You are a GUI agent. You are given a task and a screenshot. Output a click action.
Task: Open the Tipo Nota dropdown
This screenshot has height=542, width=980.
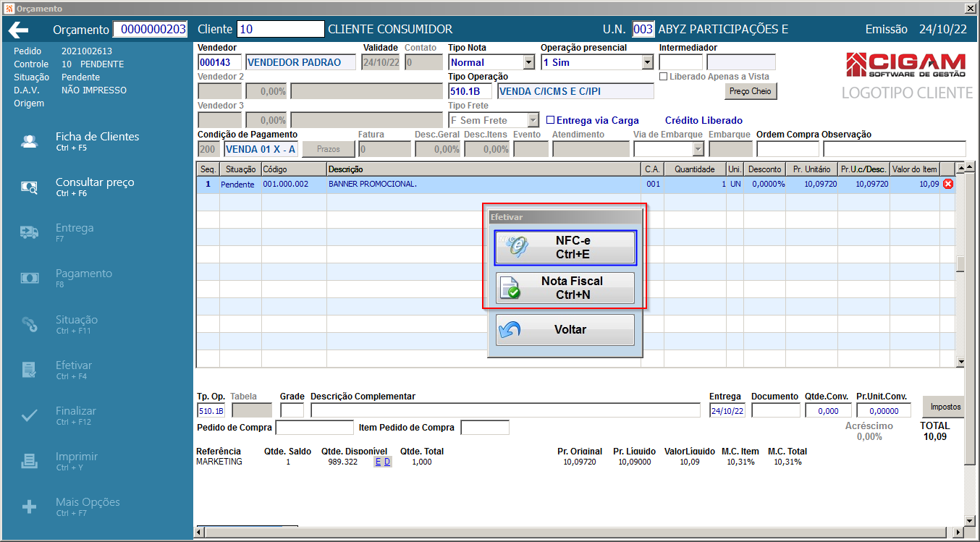pyautogui.click(x=528, y=62)
